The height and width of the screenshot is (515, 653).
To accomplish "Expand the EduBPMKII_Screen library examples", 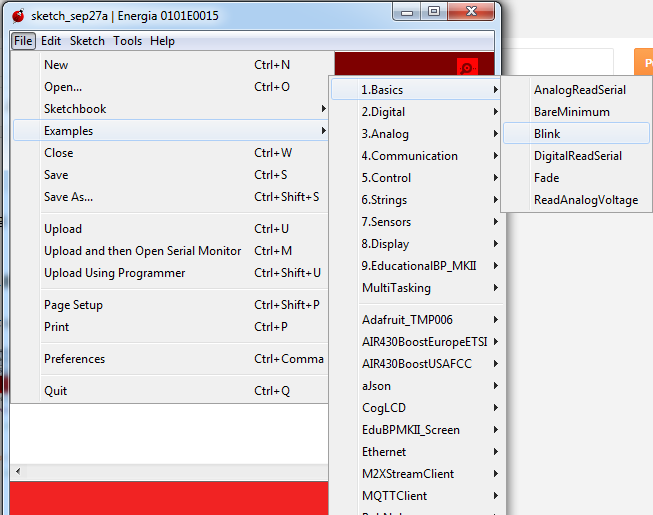I will click(x=416, y=430).
